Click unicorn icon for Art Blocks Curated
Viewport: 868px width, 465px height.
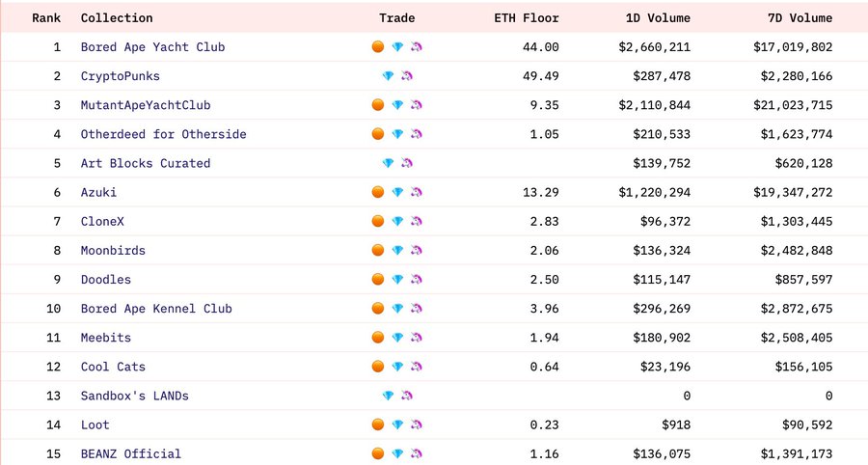407,164
